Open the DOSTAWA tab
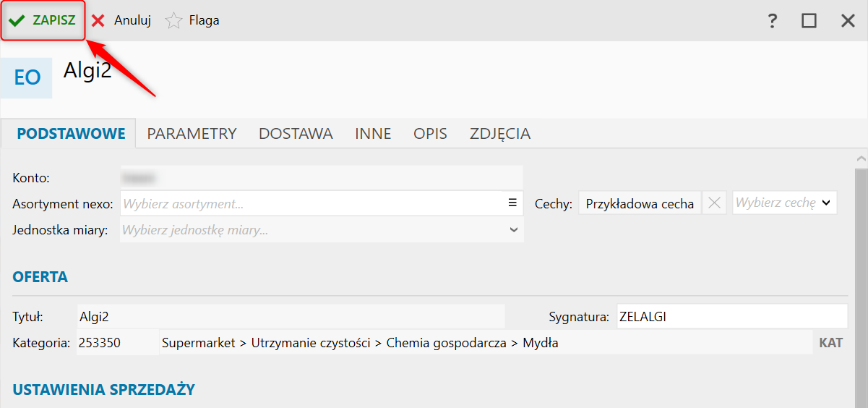The image size is (868, 408). click(x=296, y=134)
